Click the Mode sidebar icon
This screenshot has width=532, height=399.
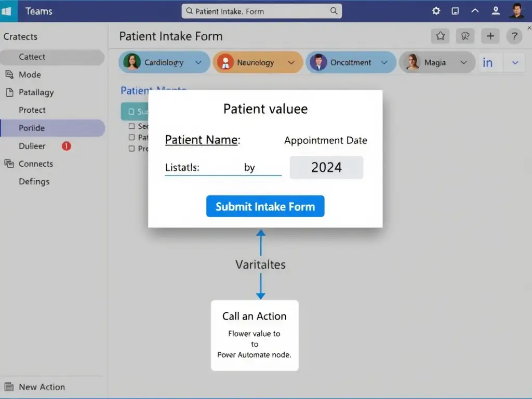click(x=9, y=74)
